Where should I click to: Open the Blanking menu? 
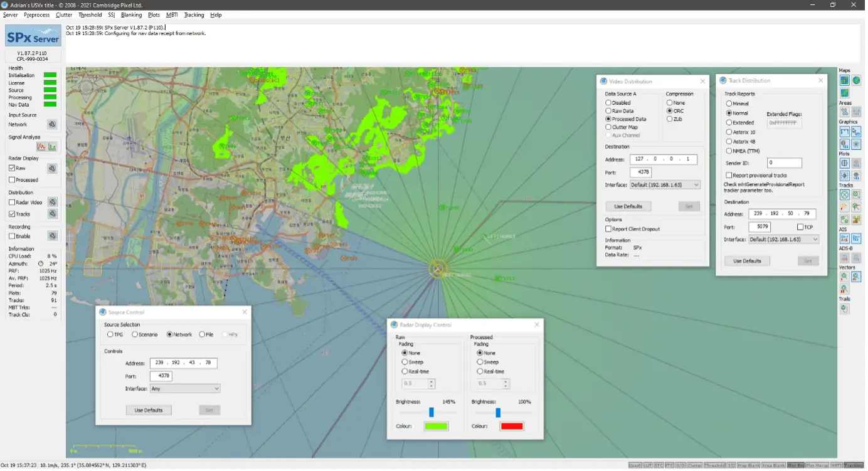click(x=132, y=15)
